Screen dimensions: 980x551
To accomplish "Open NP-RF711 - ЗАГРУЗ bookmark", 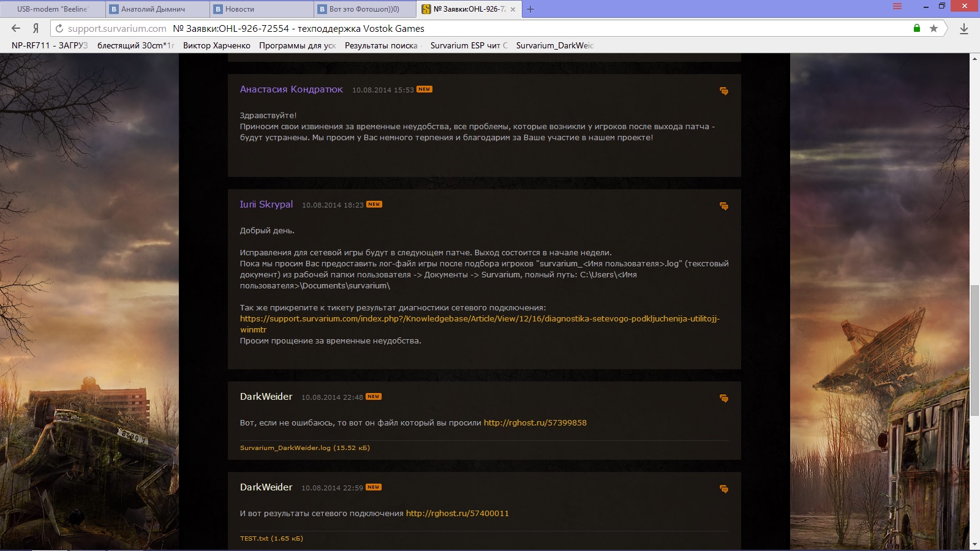I will point(50,45).
